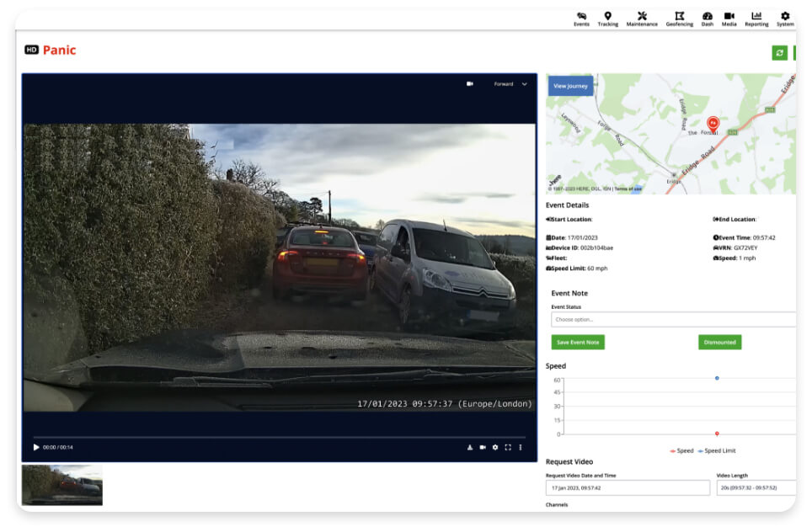Click the Request Video Date and Time field

coord(628,488)
